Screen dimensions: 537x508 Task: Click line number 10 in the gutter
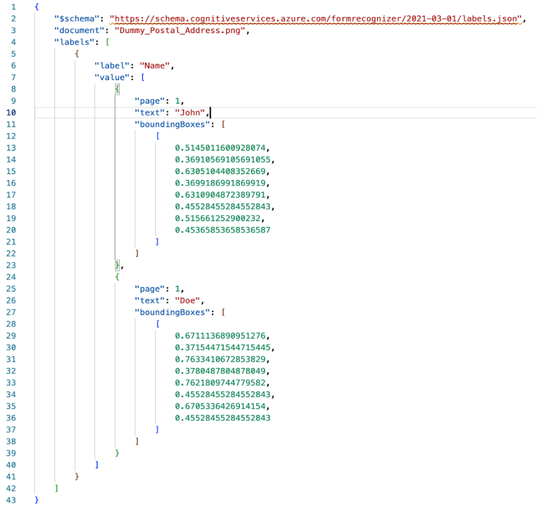[x=11, y=113]
